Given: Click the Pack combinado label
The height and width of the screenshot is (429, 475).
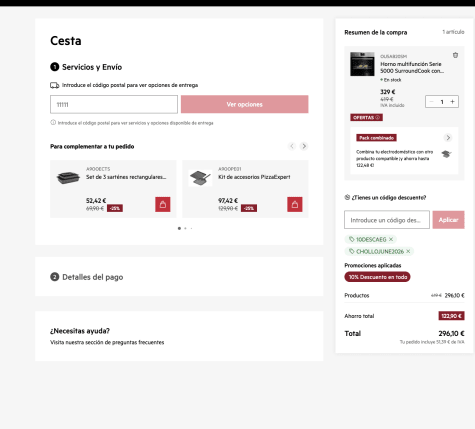Looking at the screenshot, I should (376, 138).
